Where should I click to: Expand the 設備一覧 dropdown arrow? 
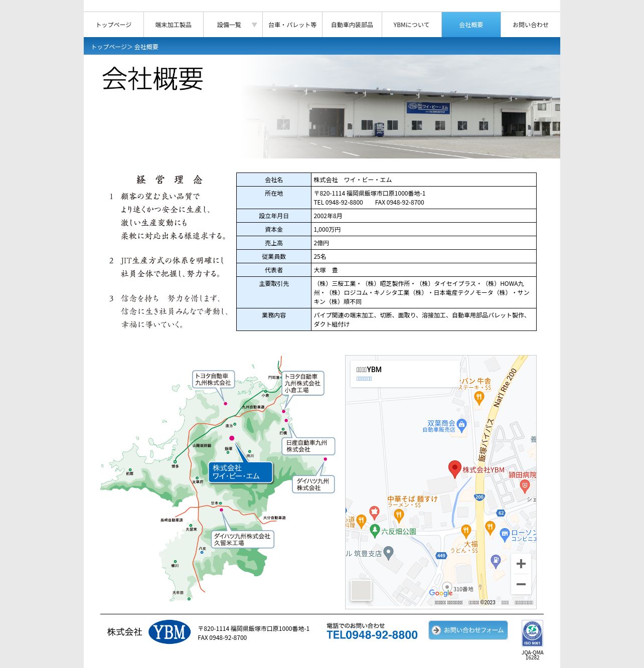254,25
